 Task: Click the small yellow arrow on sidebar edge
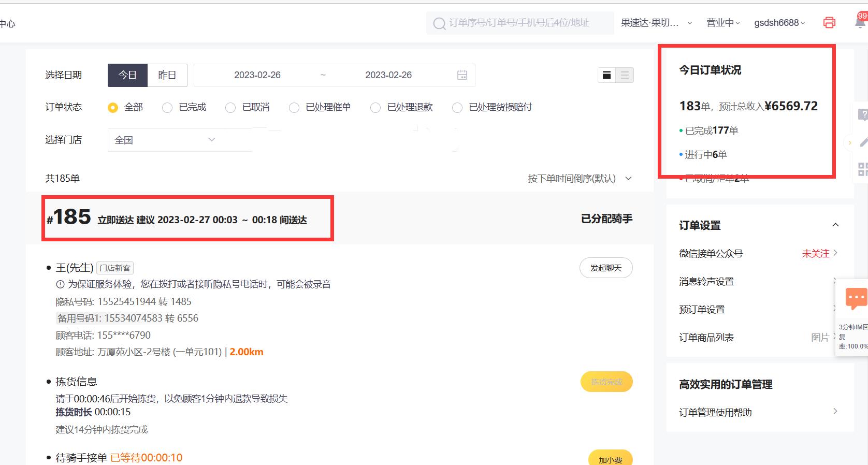click(849, 143)
